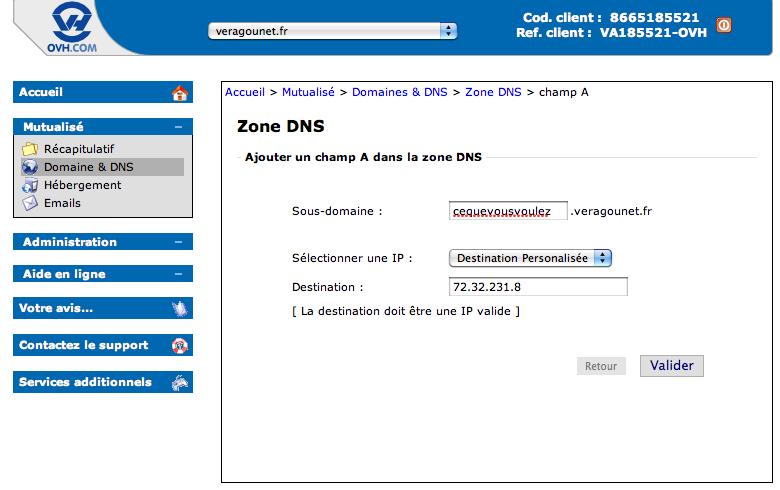The image size is (780, 490).
Task: Click the bug icon on Votre avis
Action: click(180, 308)
